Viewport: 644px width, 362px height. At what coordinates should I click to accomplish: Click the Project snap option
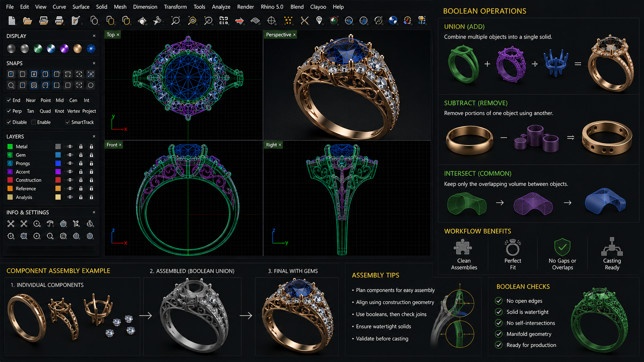[89, 111]
